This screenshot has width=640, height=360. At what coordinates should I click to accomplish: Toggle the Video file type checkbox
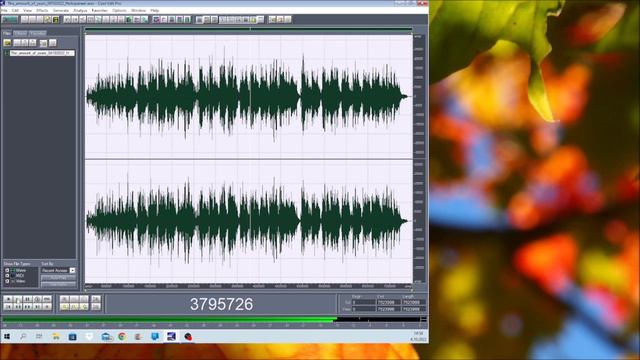click(7, 281)
